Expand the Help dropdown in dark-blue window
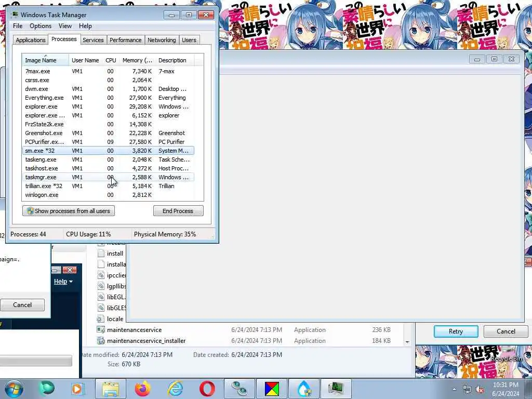The image size is (532, 399). click(63, 281)
